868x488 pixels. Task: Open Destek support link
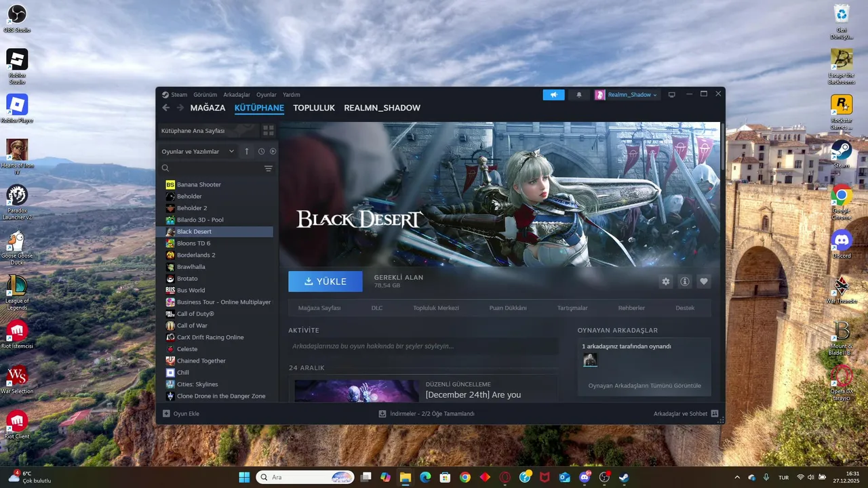coord(685,308)
